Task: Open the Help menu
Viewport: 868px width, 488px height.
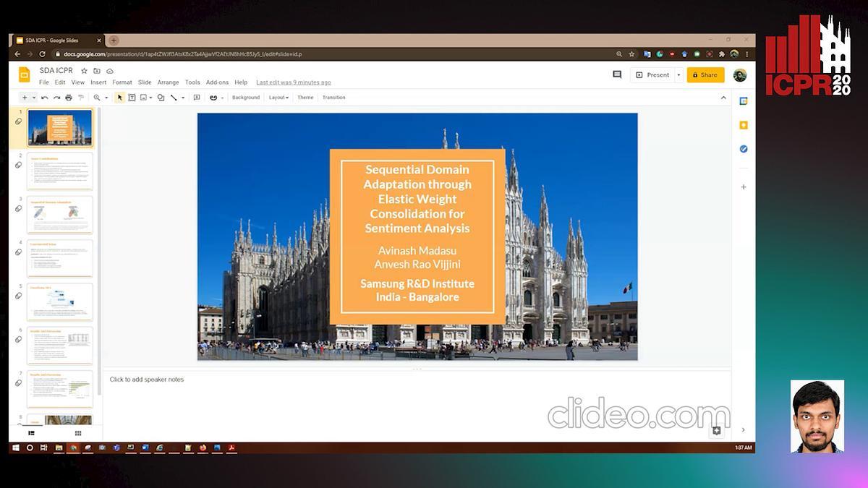Action: (x=241, y=82)
